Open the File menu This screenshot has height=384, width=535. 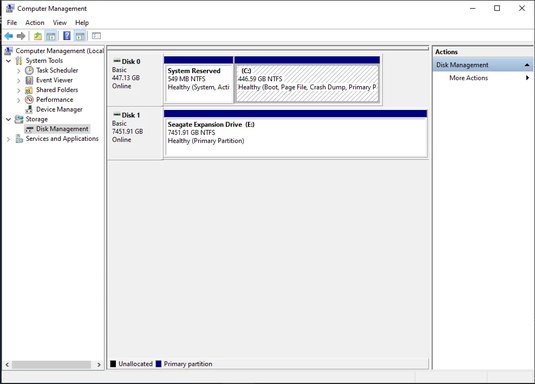[12, 23]
